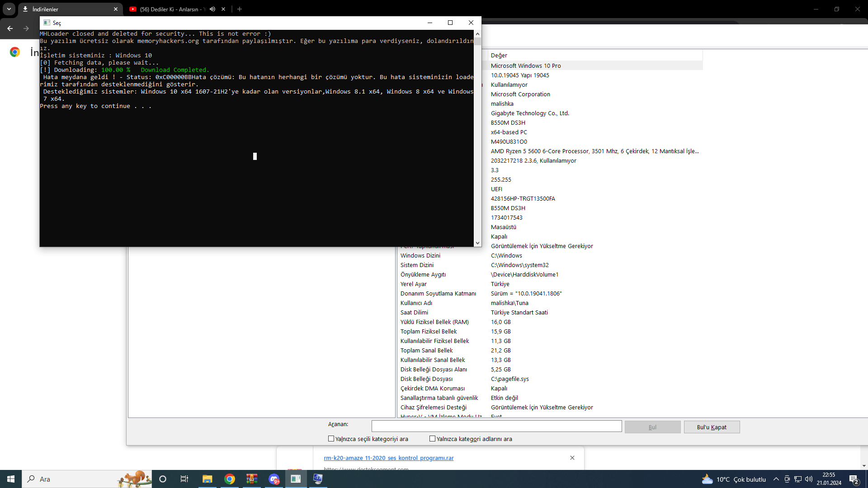
Task: Go forward in Chrome
Action: [x=26, y=28]
